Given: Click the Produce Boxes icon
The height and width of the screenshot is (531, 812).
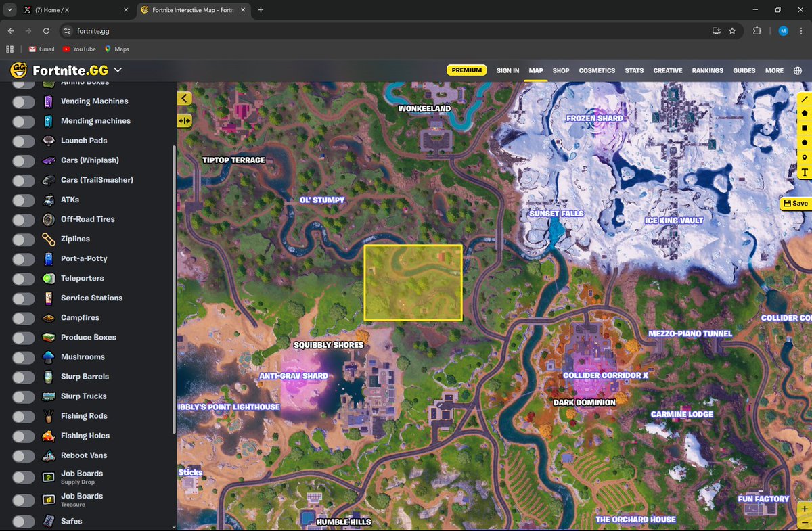Looking at the screenshot, I should (48, 337).
